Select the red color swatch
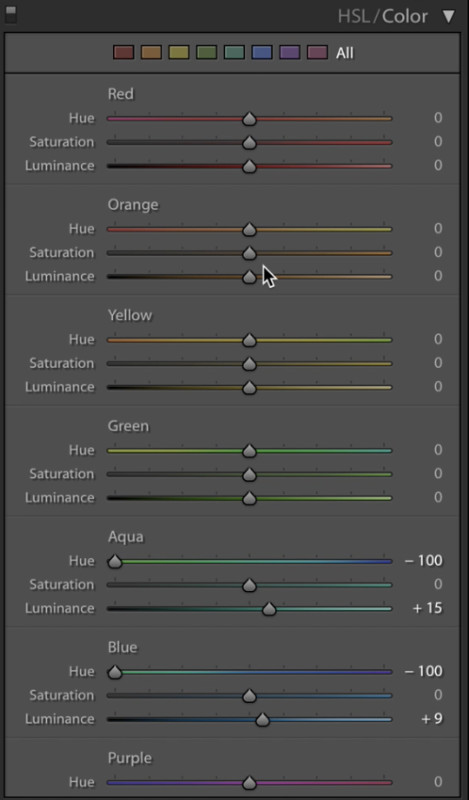The image size is (469, 800). (x=124, y=53)
